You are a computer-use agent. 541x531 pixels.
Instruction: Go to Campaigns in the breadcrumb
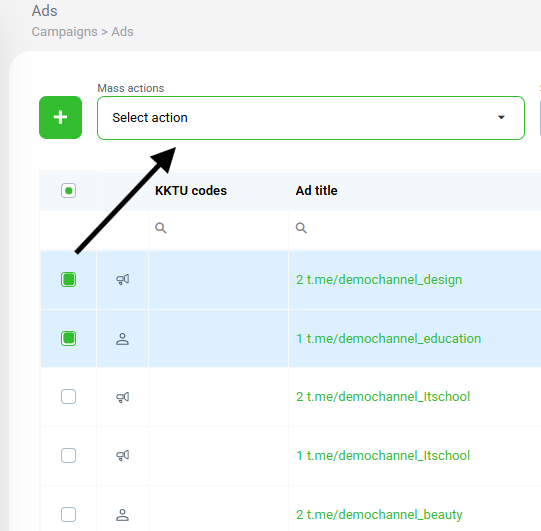(65, 32)
